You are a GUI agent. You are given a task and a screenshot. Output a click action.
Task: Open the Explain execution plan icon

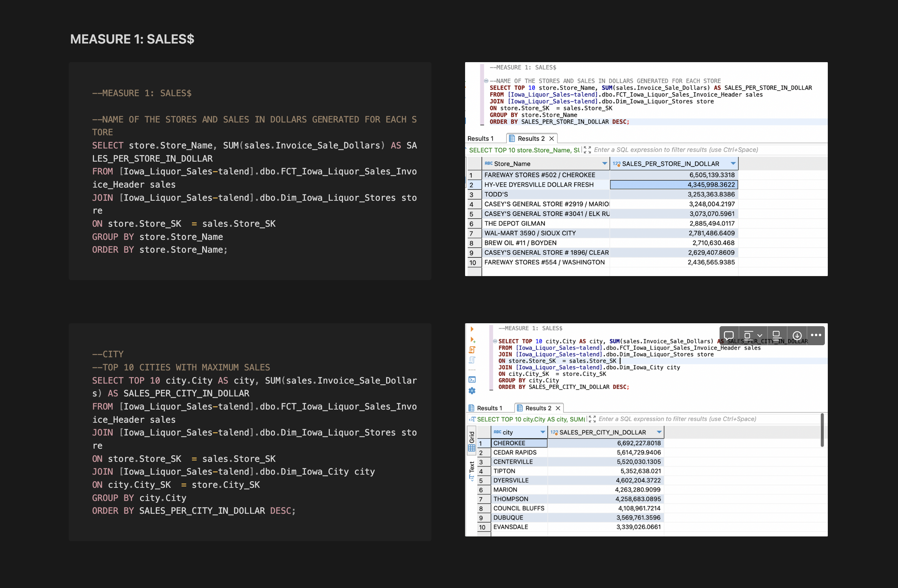tap(472, 360)
